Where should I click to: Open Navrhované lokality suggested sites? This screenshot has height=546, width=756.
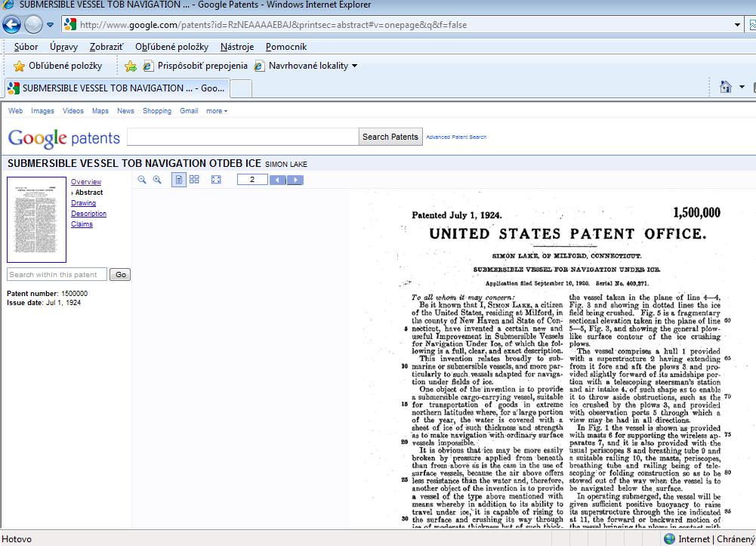301,66
